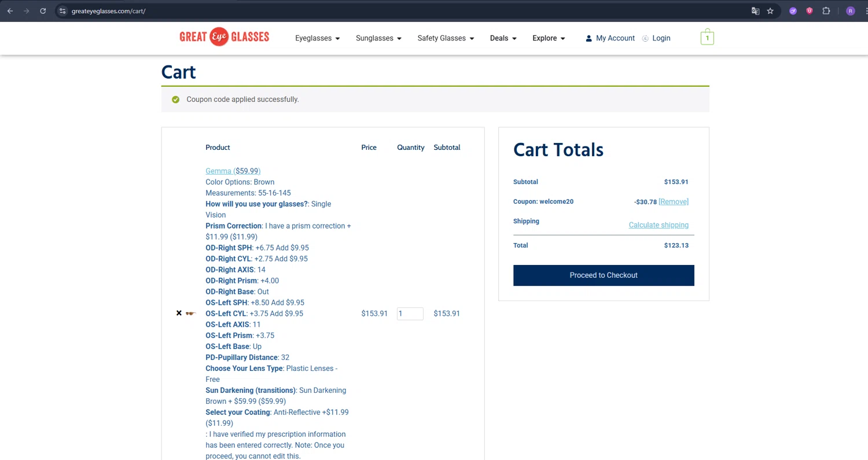
Task: Click the browser forward arrow
Action: tap(26, 11)
